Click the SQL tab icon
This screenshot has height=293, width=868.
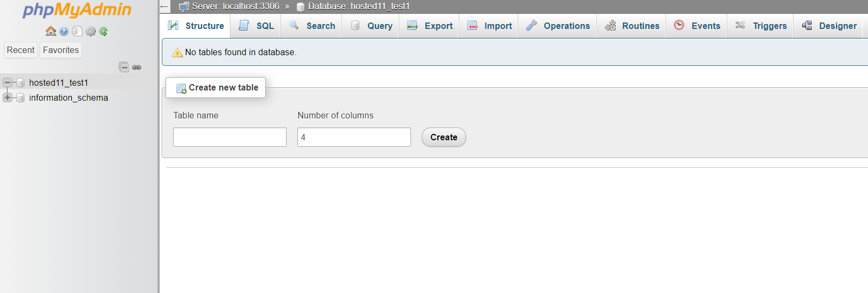(x=244, y=25)
